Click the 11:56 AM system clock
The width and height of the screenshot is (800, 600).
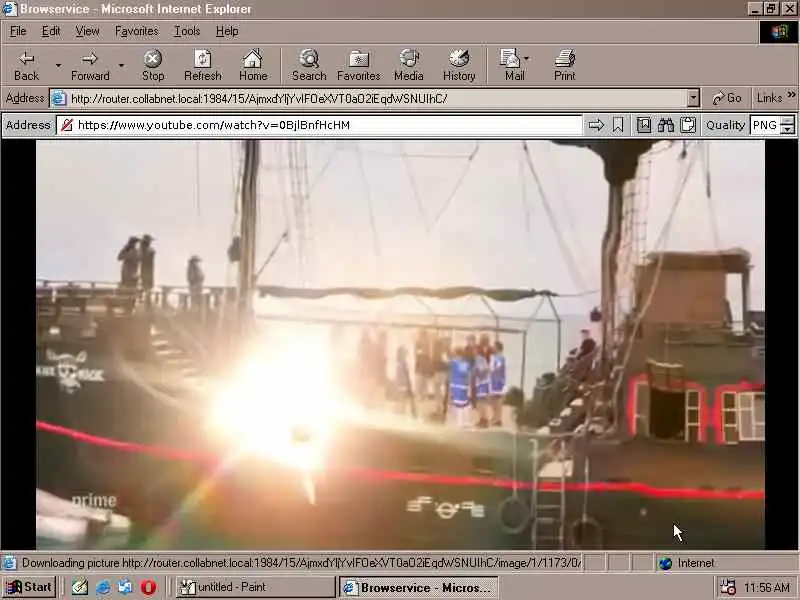(x=767, y=587)
